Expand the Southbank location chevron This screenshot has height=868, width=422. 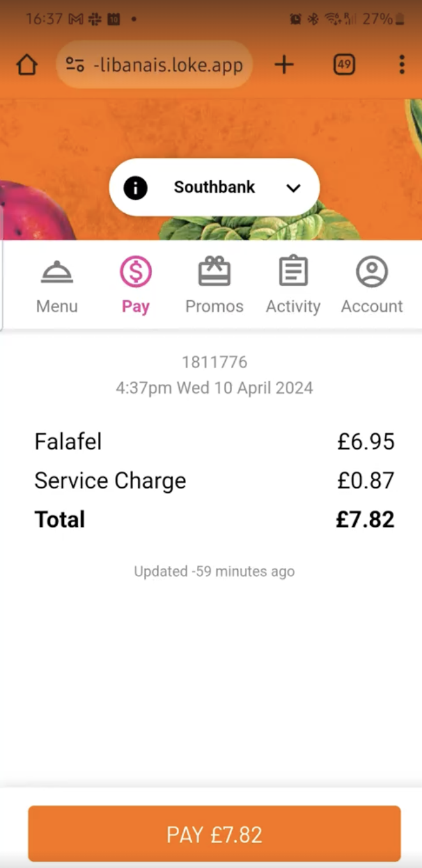(x=293, y=188)
